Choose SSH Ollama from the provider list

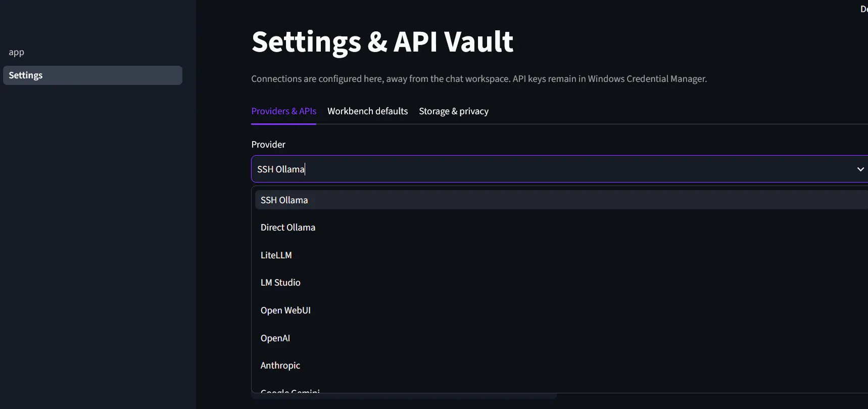561,200
